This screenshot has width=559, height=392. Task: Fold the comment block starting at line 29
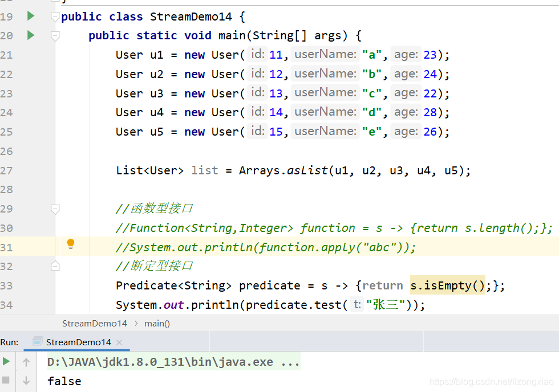click(55, 209)
